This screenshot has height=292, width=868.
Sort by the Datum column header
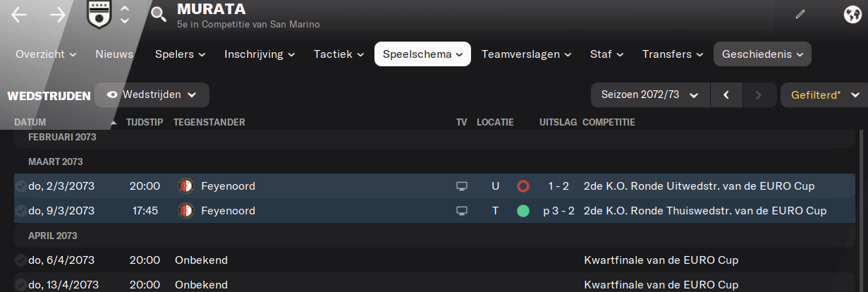pos(30,123)
